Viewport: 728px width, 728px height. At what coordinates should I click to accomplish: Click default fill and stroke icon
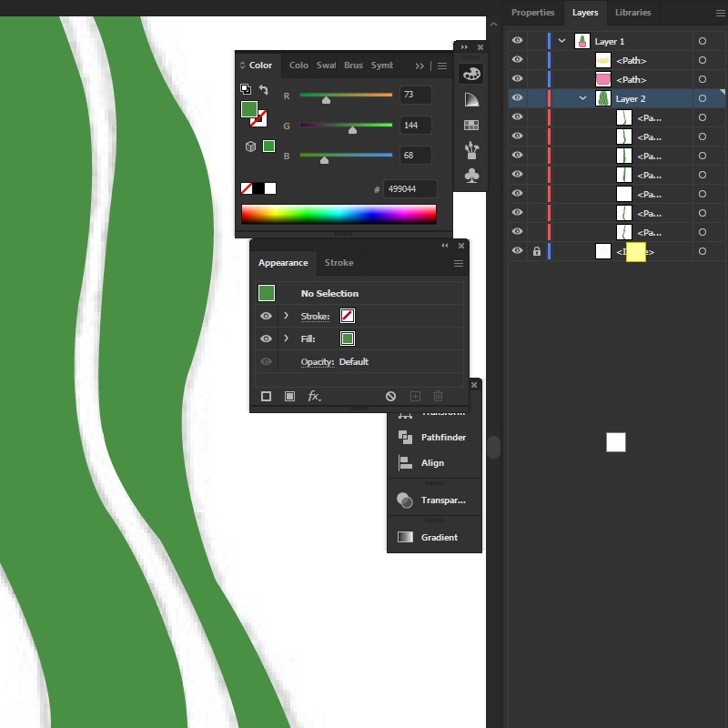246,88
